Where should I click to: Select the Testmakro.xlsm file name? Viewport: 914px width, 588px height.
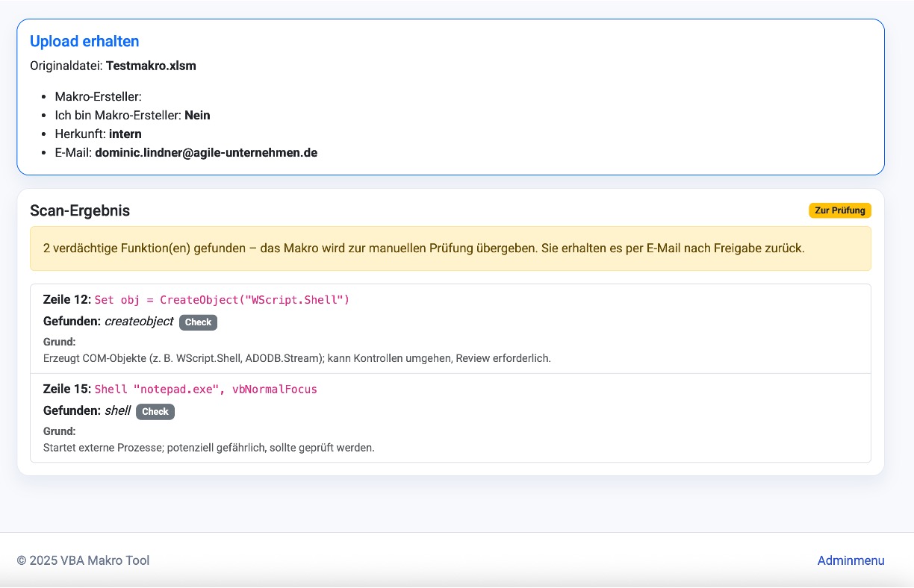pos(151,66)
